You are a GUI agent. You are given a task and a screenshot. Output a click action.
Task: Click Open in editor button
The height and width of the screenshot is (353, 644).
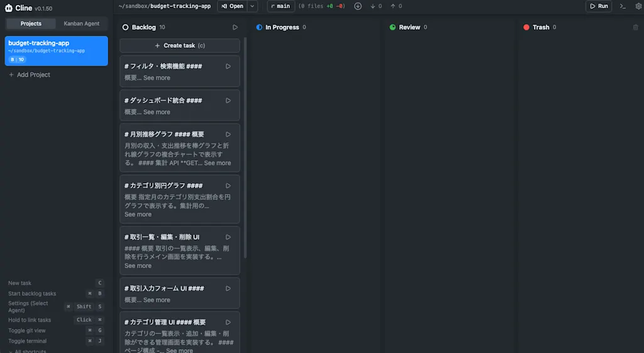[x=233, y=6]
